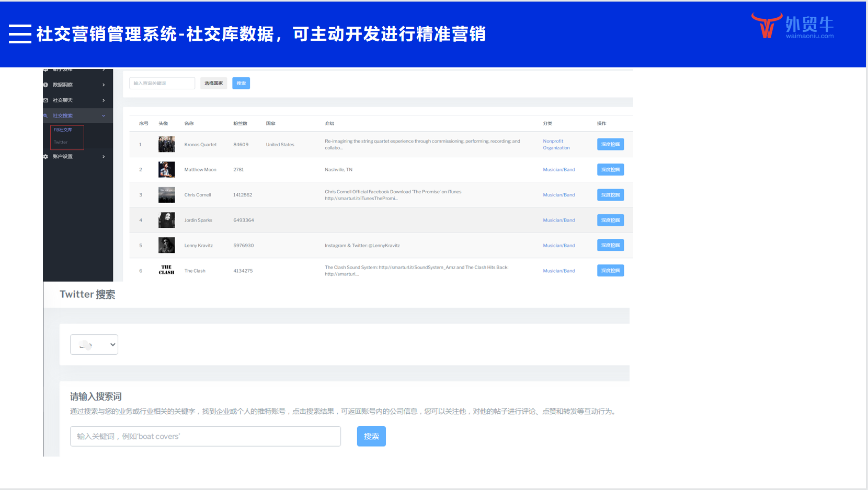Click the 账户设置 gear icon
Screen dimensions: 868x490
click(x=45, y=157)
